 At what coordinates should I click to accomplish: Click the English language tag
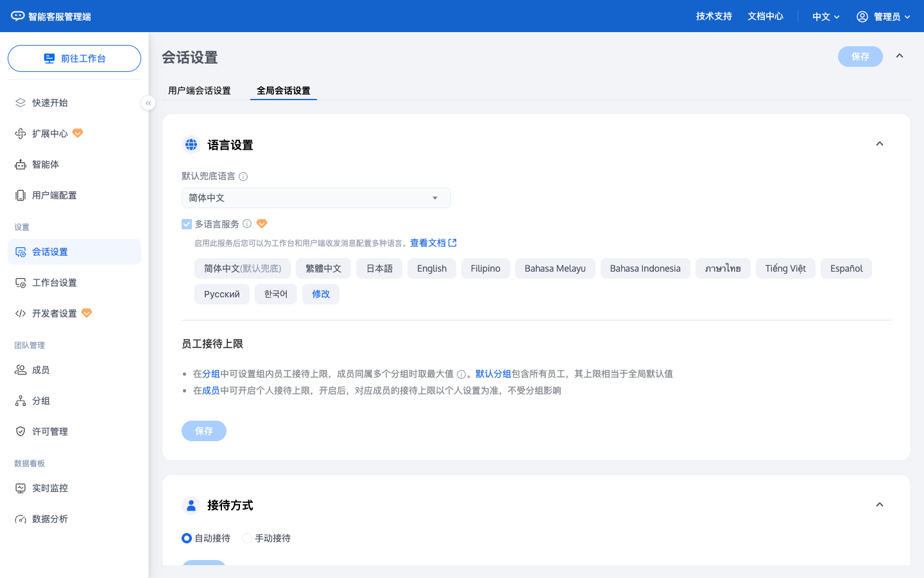pyautogui.click(x=432, y=268)
